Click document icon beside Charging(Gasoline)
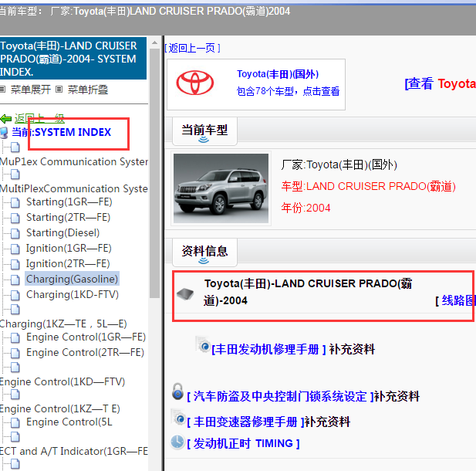The height and width of the screenshot is (471, 476). pos(15,280)
